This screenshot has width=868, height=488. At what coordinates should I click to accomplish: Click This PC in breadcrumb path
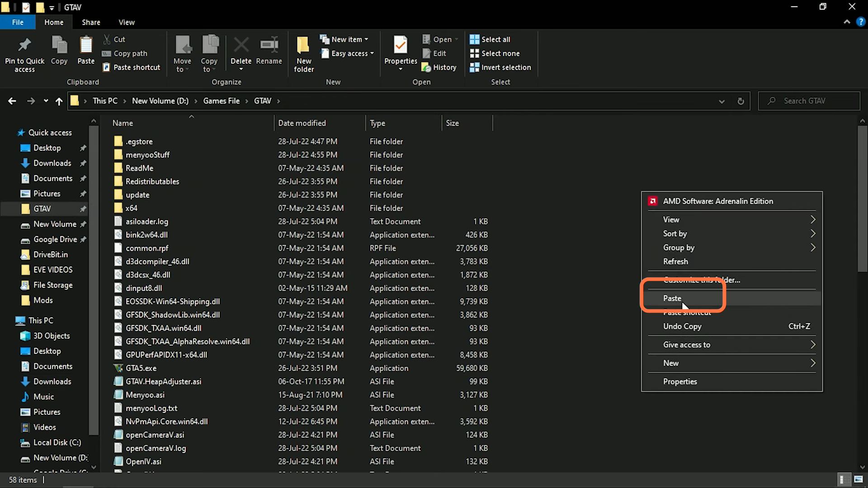(105, 101)
